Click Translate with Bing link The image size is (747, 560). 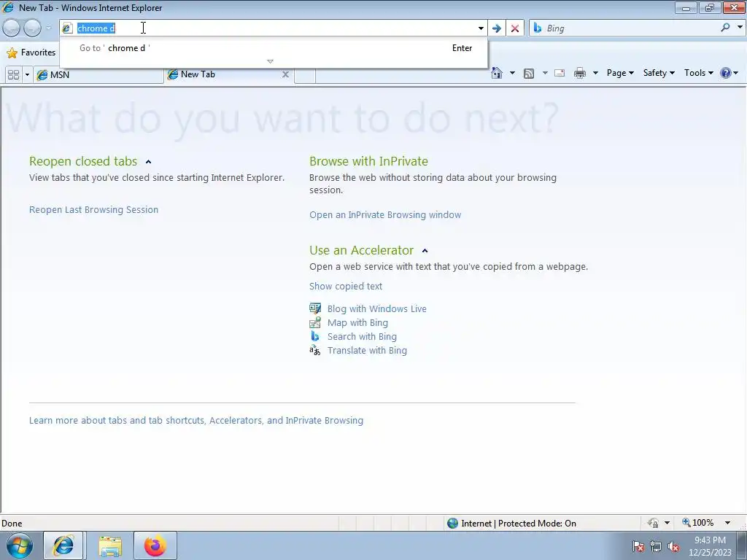tap(367, 351)
